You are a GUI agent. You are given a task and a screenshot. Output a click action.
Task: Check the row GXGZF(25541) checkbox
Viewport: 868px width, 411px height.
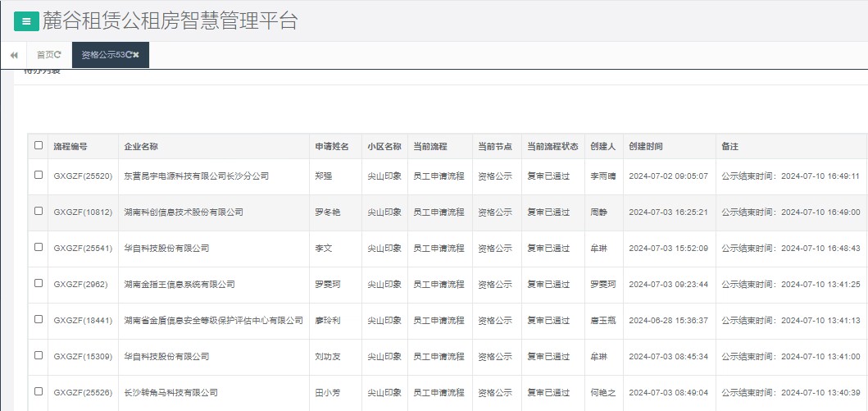[39, 247]
